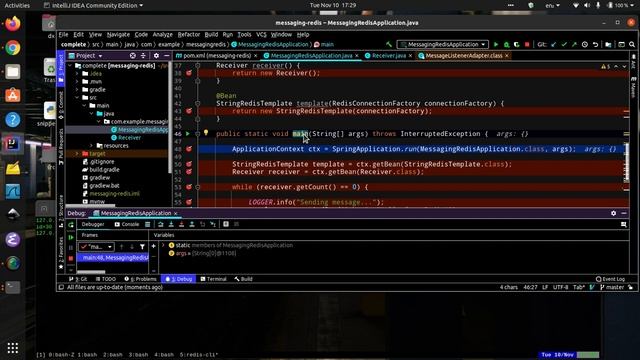Click the Step Into debugger icon
640x360 pixels.
pos(171,224)
